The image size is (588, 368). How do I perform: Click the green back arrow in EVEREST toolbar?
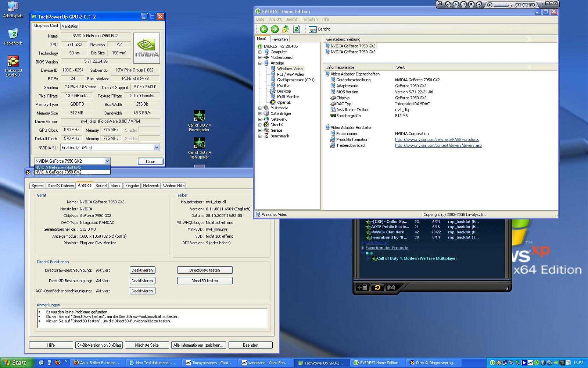coord(263,29)
